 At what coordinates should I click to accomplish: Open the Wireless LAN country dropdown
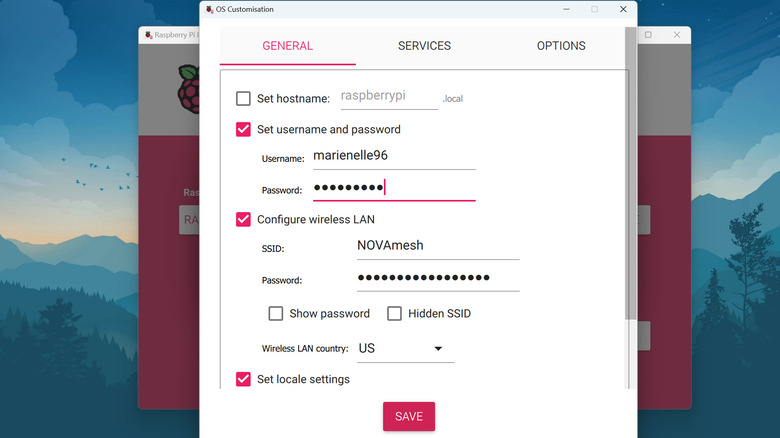[x=405, y=348]
